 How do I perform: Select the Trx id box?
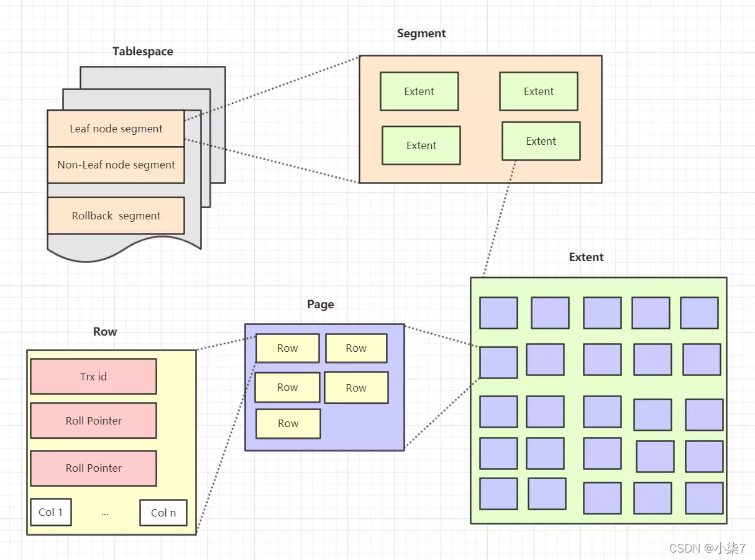(x=93, y=376)
